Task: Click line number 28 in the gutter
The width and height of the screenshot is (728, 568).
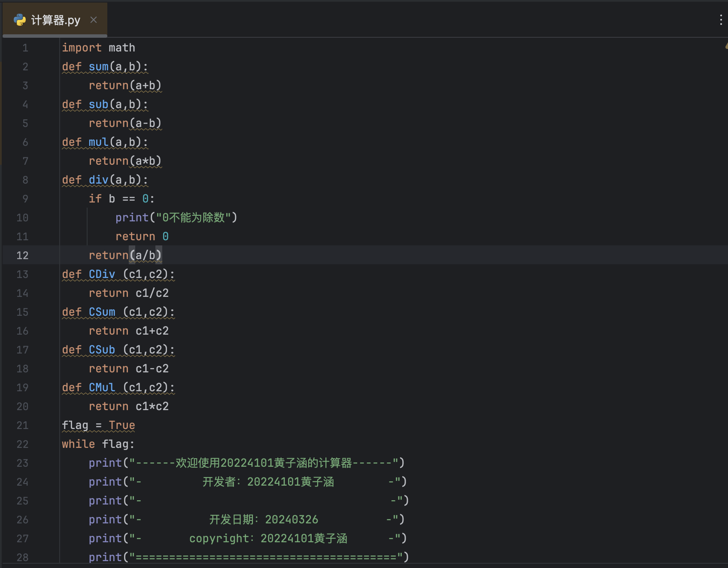Action: coord(22,557)
